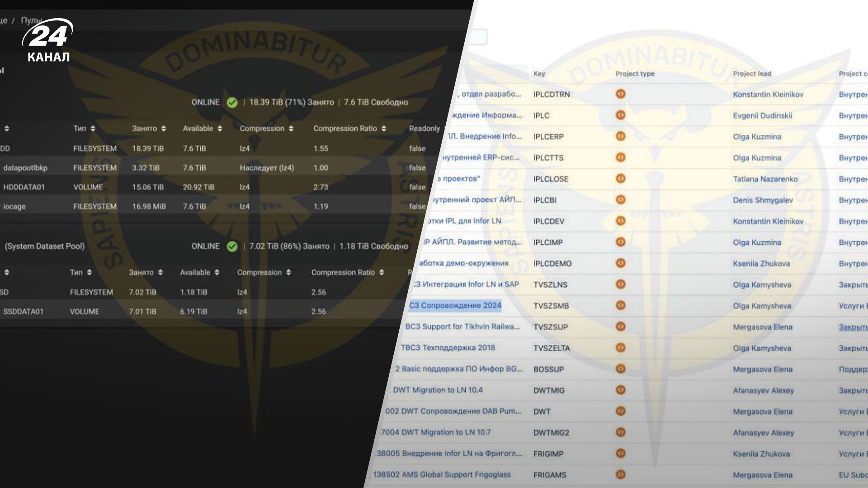Click the project type icon beside TVSZSMB
868x488 pixels.
(x=621, y=306)
